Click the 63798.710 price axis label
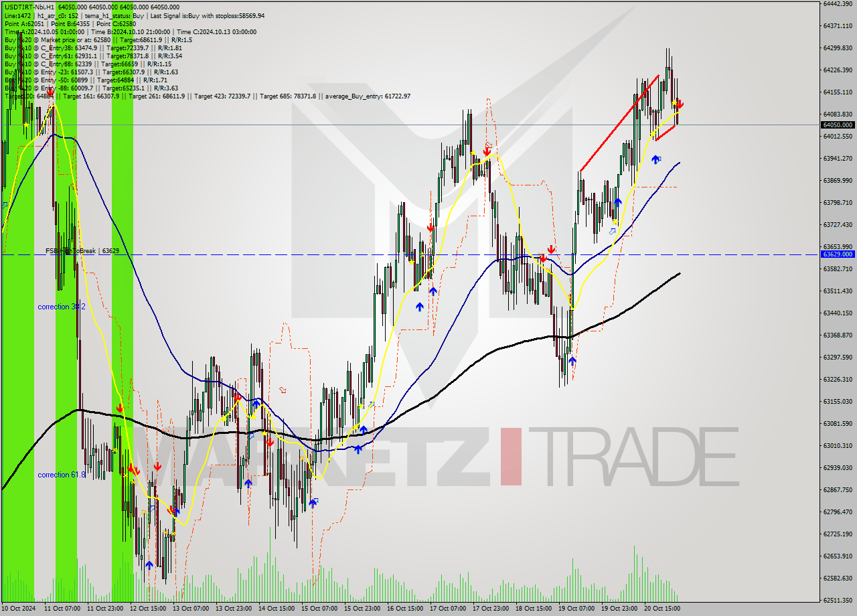 (x=838, y=202)
